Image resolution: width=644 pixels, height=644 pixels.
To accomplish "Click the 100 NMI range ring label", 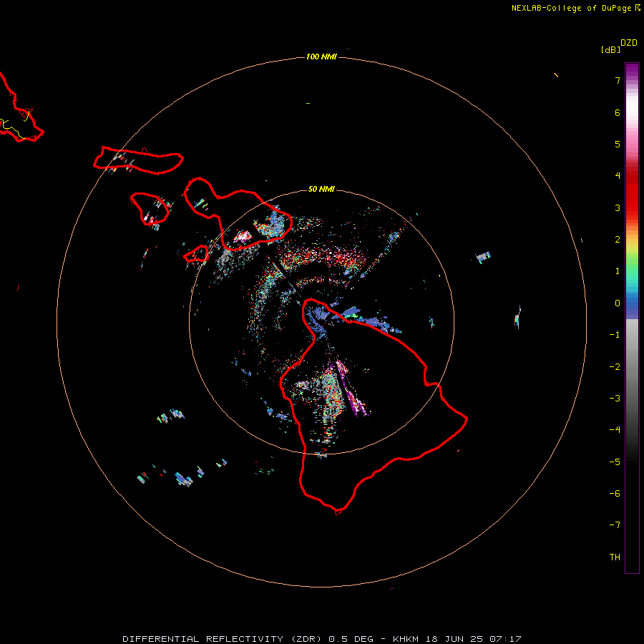I will [x=321, y=57].
